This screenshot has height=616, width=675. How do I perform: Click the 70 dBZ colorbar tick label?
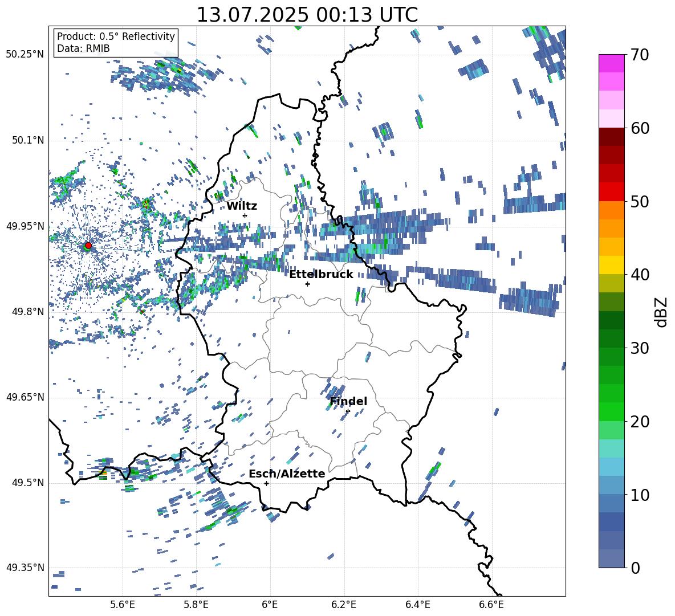[x=640, y=55]
